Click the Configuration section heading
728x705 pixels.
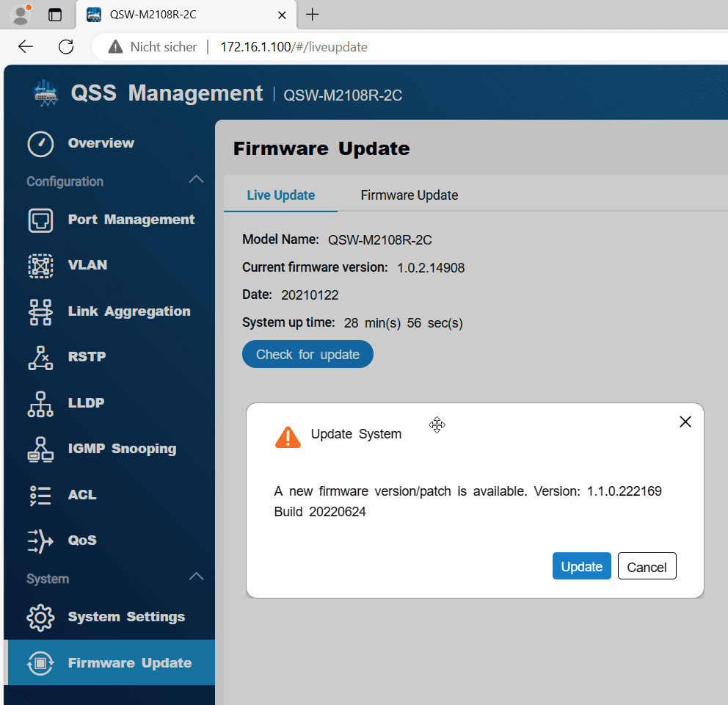[65, 181]
